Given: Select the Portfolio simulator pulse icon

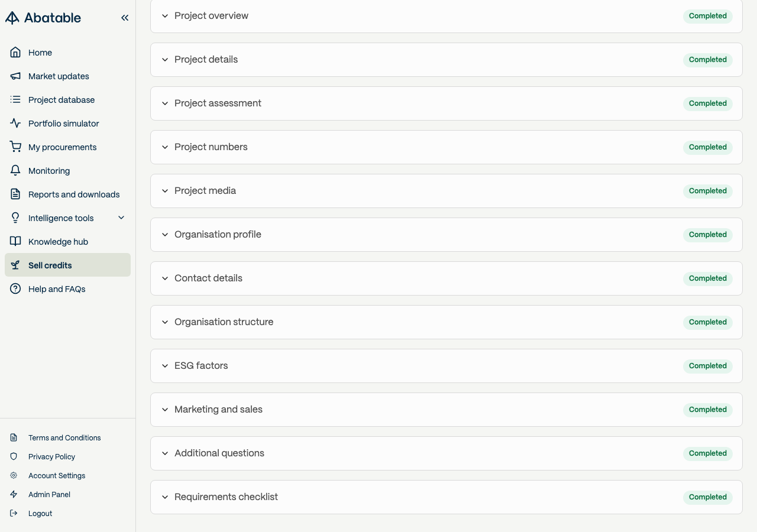Looking at the screenshot, I should coord(15,123).
